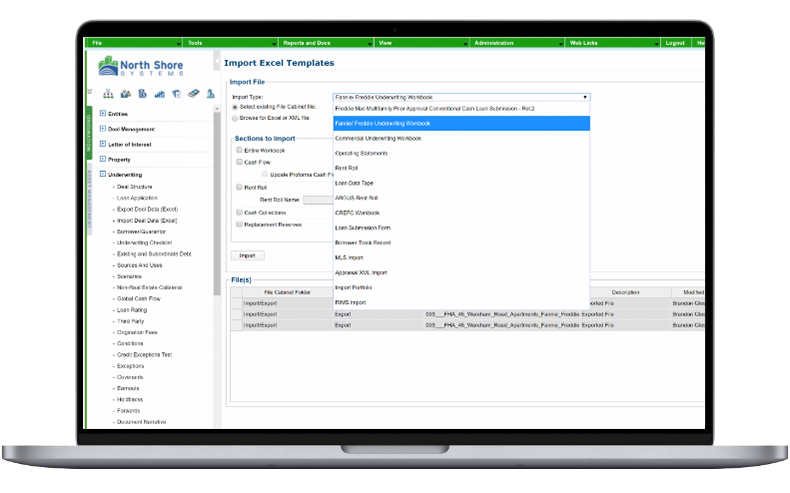Click the Description column header
This screenshot has width=790, height=493.
tap(626, 293)
